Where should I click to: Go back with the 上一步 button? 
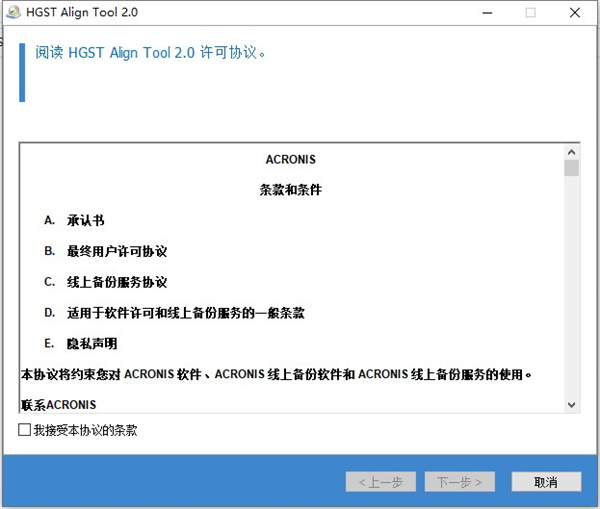click(380, 482)
